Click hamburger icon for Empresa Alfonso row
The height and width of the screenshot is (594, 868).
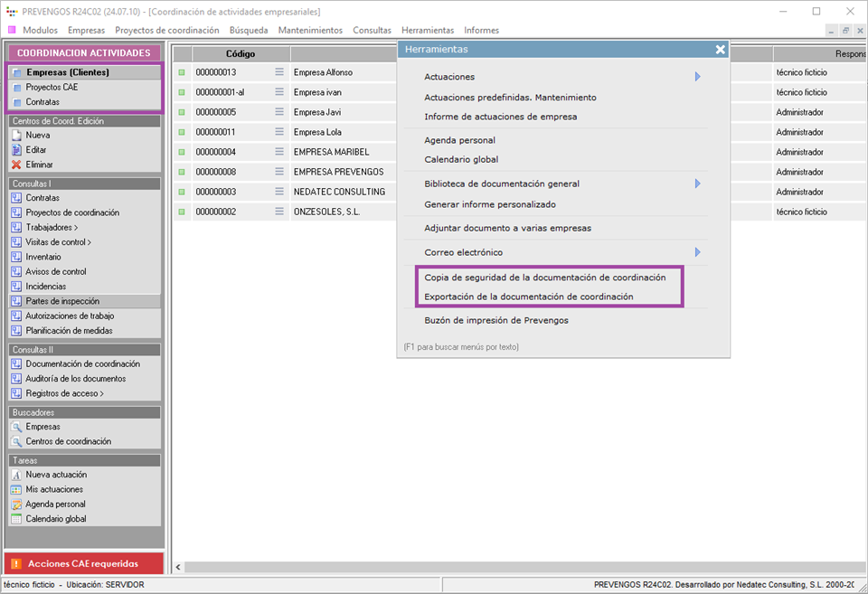click(x=279, y=72)
